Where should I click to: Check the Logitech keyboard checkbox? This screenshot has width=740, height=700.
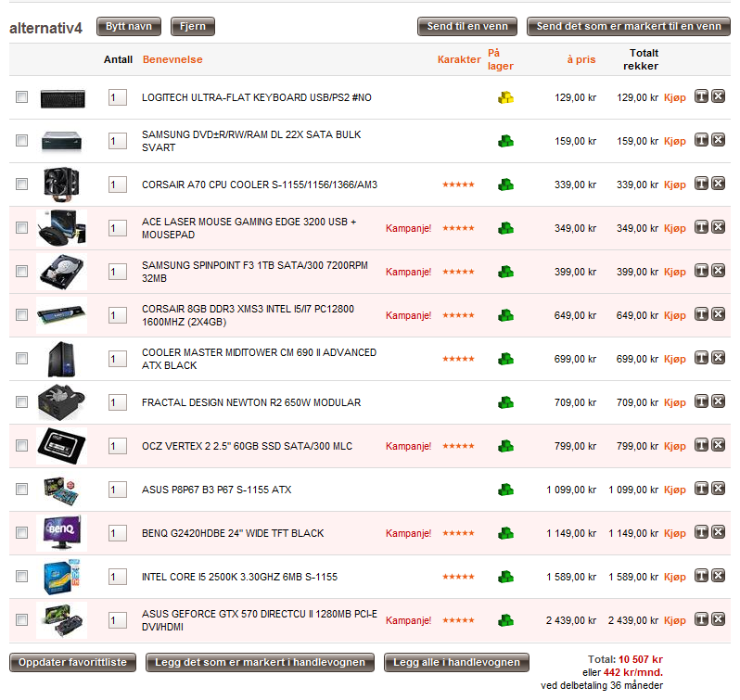point(21,97)
